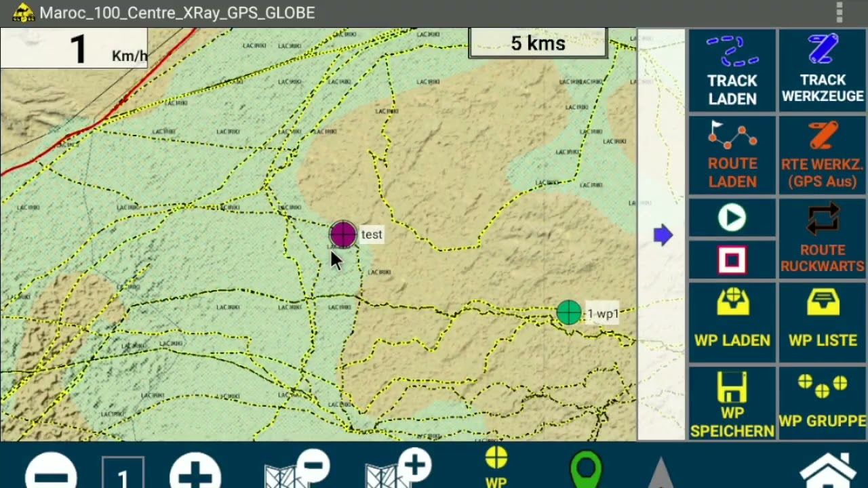Open RTE WERKZ. (GPS Aus) tools

(823, 155)
